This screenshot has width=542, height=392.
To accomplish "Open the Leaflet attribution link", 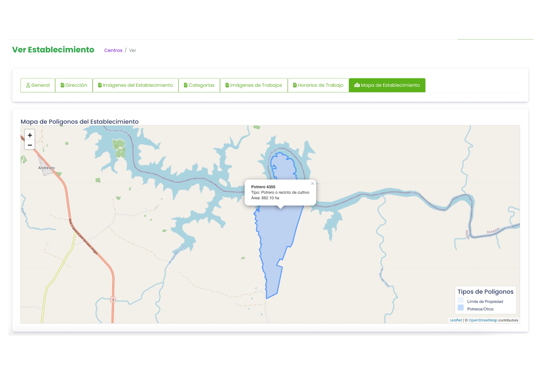I will coord(456,320).
